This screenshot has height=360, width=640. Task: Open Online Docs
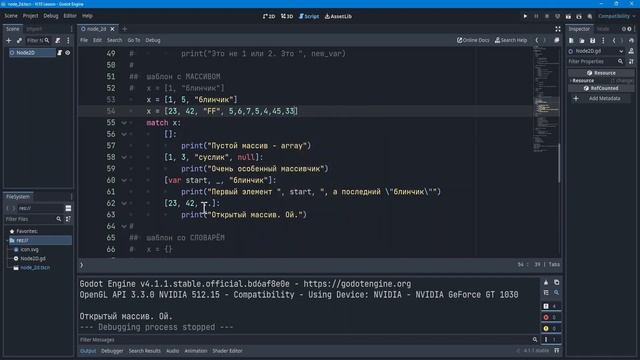click(x=473, y=40)
